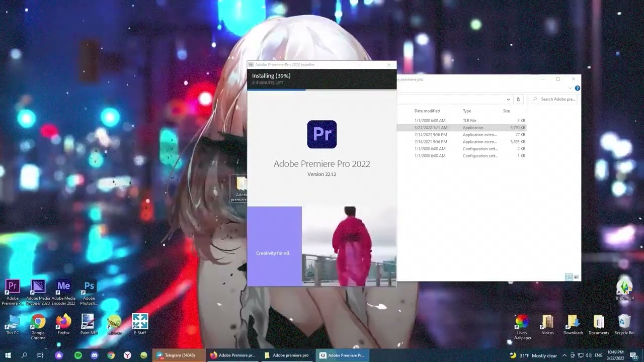Select Configuration settings row sized 2 KB

(x=462, y=149)
